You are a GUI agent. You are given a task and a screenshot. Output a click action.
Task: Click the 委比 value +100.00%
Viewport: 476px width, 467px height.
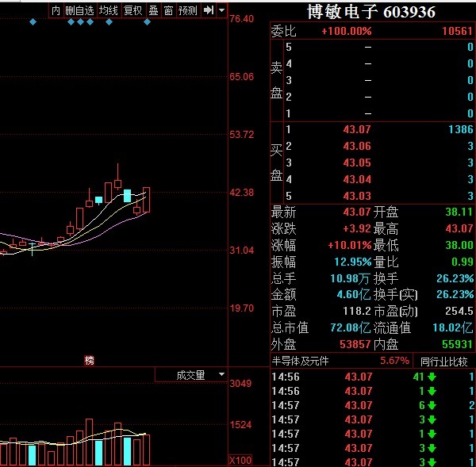click(x=347, y=31)
